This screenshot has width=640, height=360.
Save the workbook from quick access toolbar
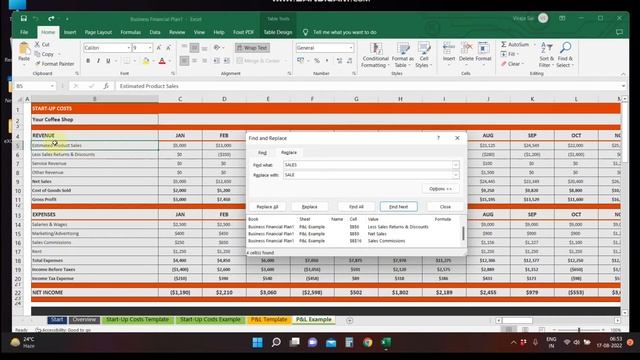[24, 18]
